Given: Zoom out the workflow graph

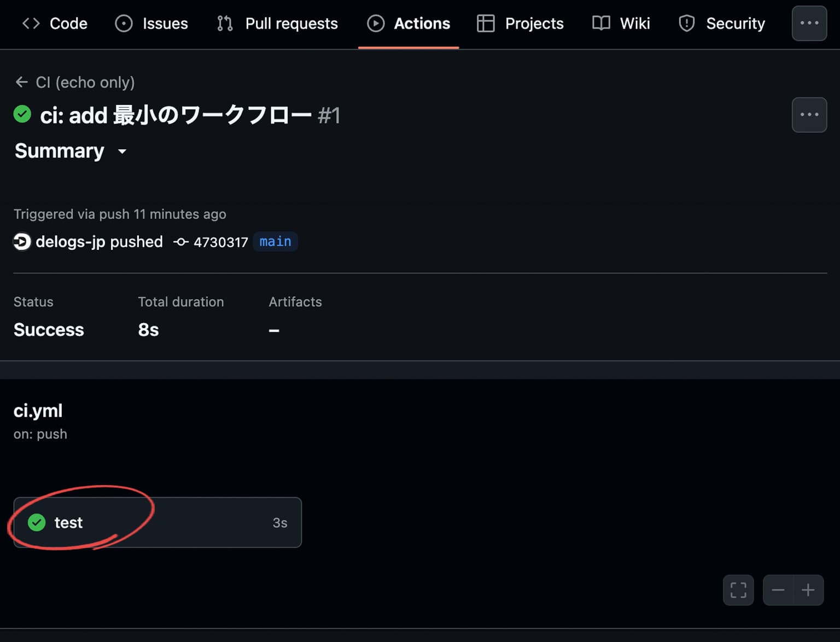Looking at the screenshot, I should coord(778,590).
